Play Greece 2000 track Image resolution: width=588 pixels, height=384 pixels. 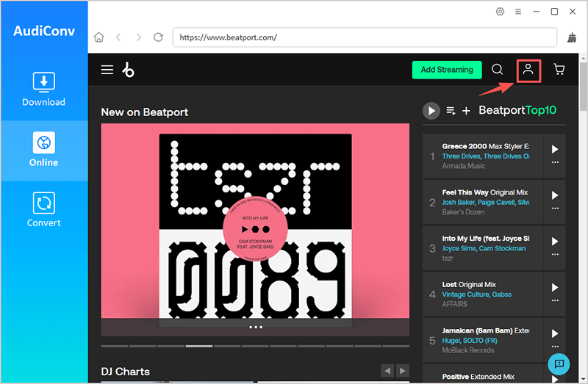[x=555, y=149]
